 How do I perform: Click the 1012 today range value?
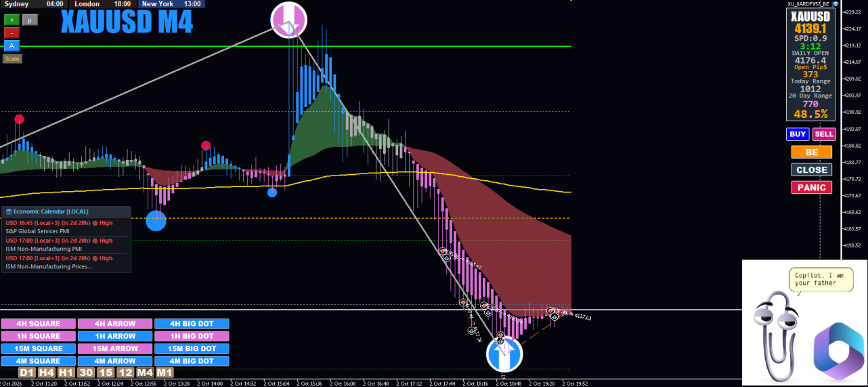(x=810, y=89)
